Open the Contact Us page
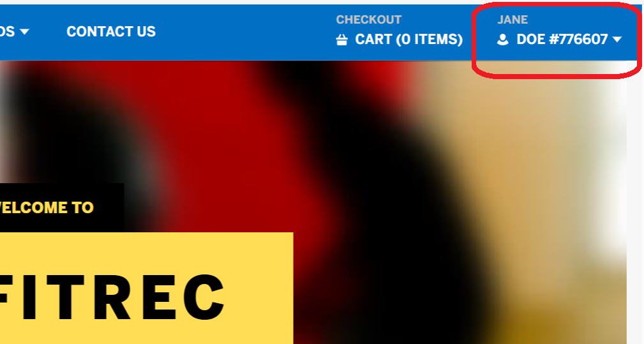Image resolution: width=644 pixels, height=344 pixels. point(111,32)
